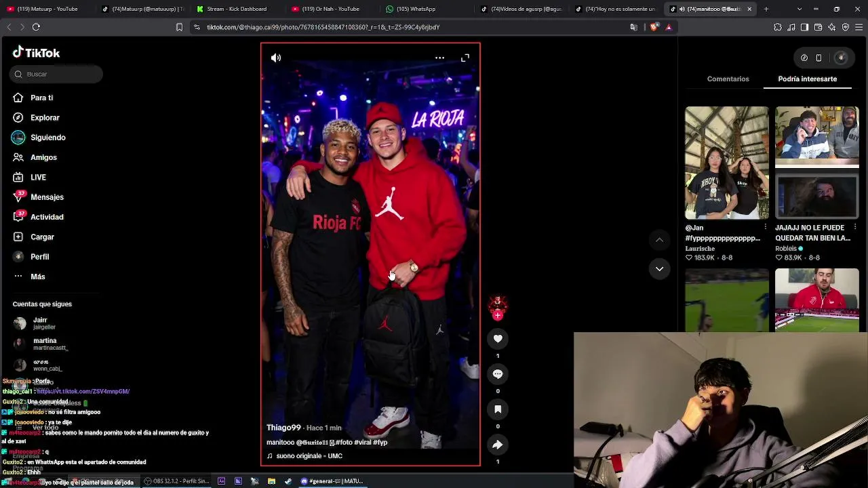Open a new browser tab
Viewport: 868px width, 488px height.
766,9
